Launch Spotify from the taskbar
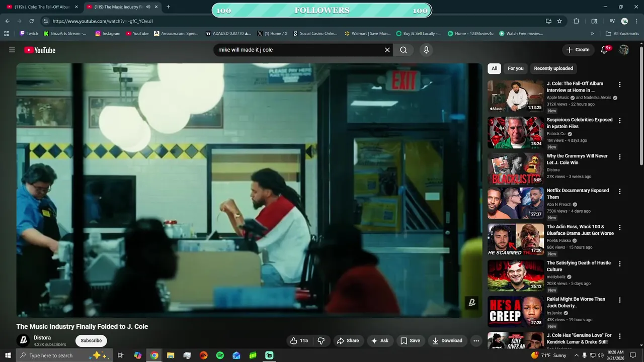The height and width of the screenshot is (362, 644). pyautogui.click(x=220, y=355)
